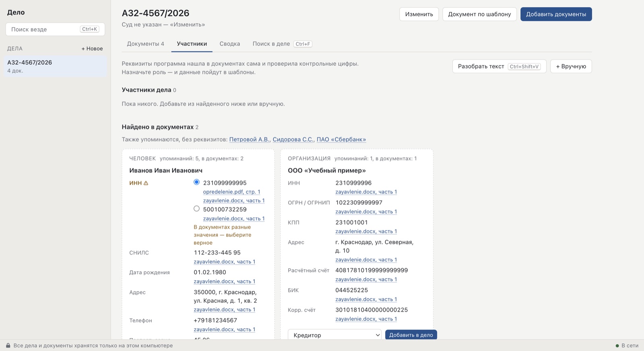The image size is (644, 351).
Task: Switch to the Сводка tab
Action: click(x=230, y=44)
